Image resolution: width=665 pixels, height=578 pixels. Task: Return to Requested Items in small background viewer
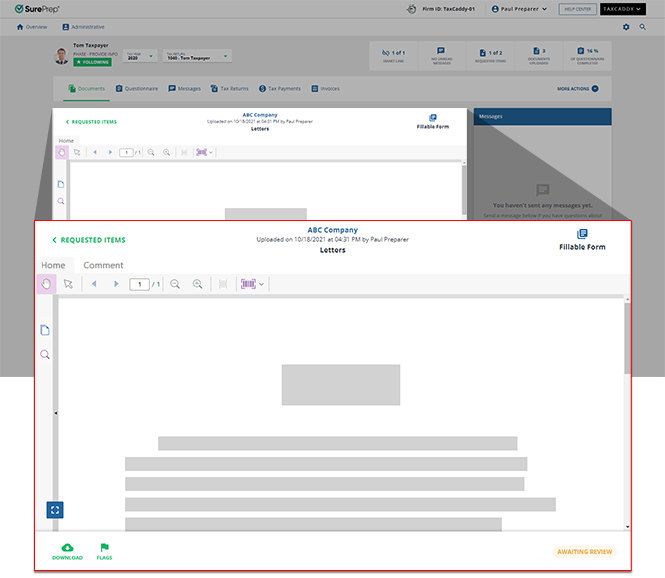[91, 122]
